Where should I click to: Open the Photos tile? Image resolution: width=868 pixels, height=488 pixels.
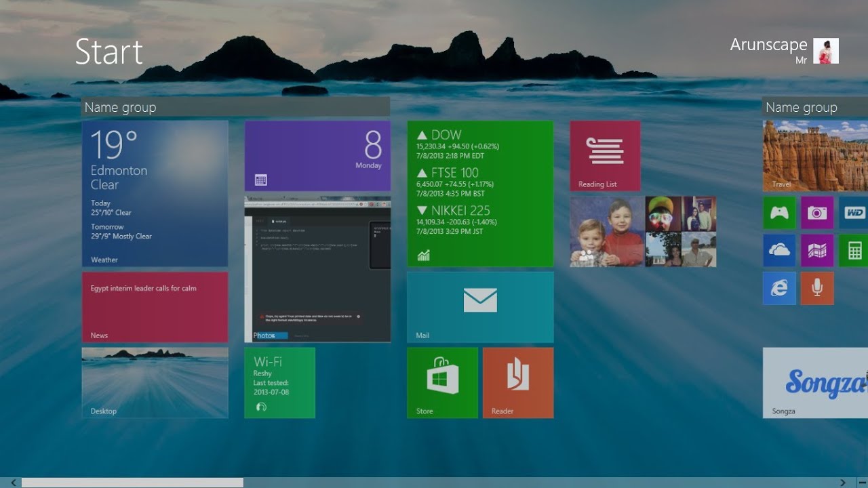point(317,269)
